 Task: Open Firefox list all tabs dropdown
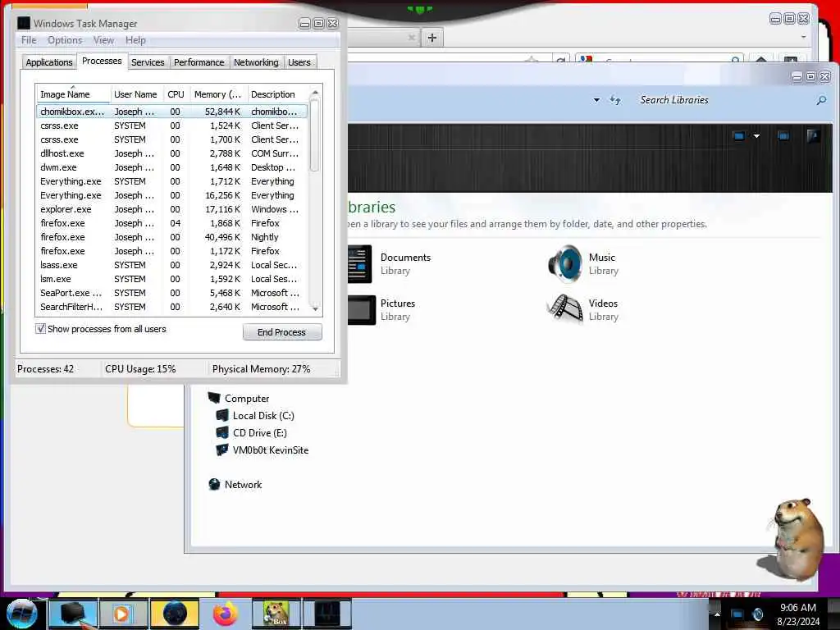[803, 38]
